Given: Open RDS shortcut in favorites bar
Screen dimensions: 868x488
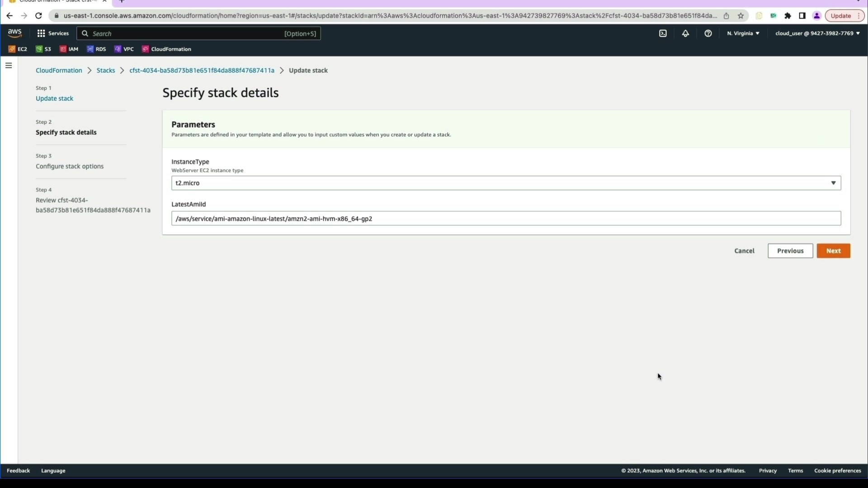Looking at the screenshot, I should click(96, 49).
